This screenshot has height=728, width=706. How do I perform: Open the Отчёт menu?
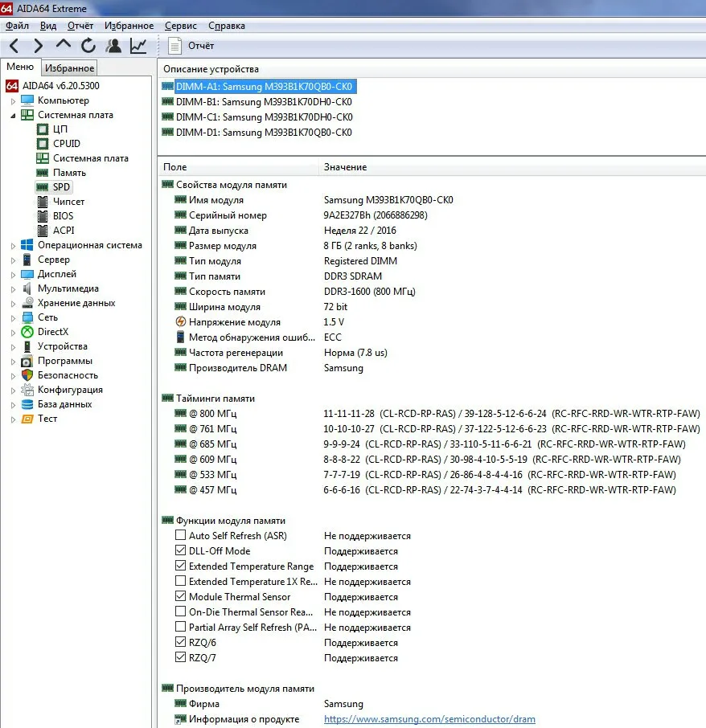coord(80,26)
